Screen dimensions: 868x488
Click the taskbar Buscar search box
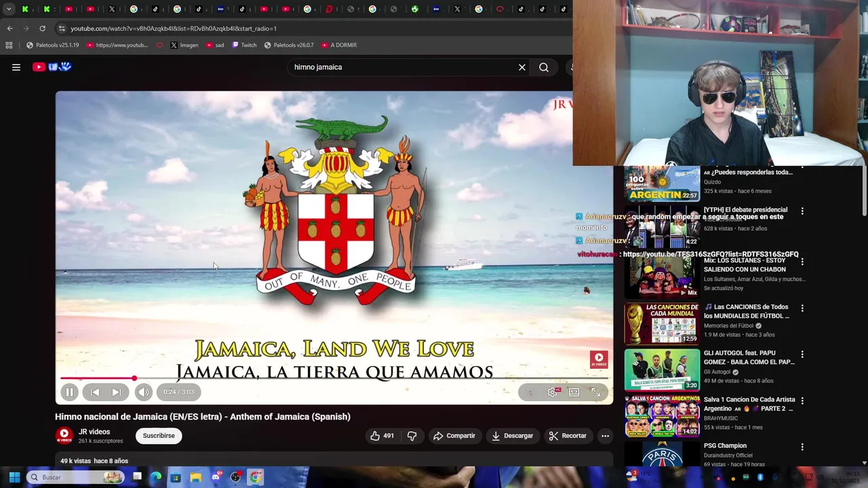[x=76, y=477]
